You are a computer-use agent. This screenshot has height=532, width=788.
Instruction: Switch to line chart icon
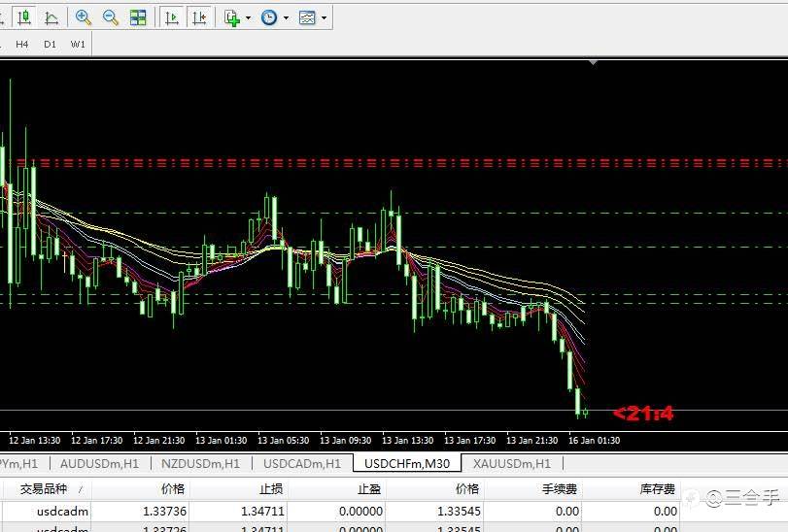click(x=51, y=18)
